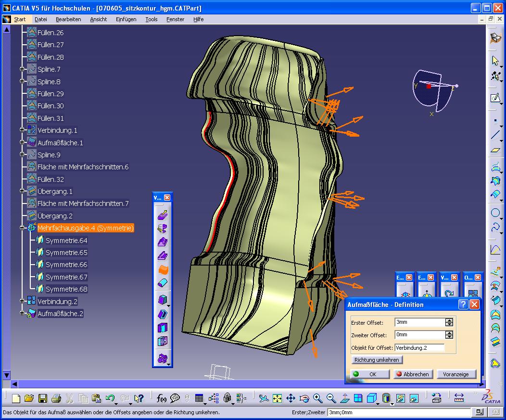Viewport: 506px width, 420px height.
Task: Select the Rotate view tool
Action: [x=304, y=398]
